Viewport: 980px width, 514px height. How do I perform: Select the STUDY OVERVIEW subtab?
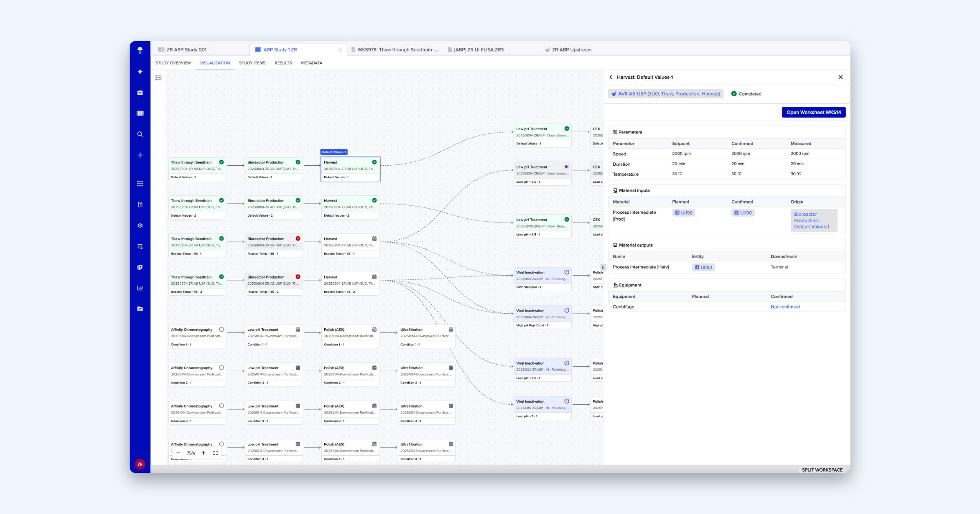coord(173,63)
